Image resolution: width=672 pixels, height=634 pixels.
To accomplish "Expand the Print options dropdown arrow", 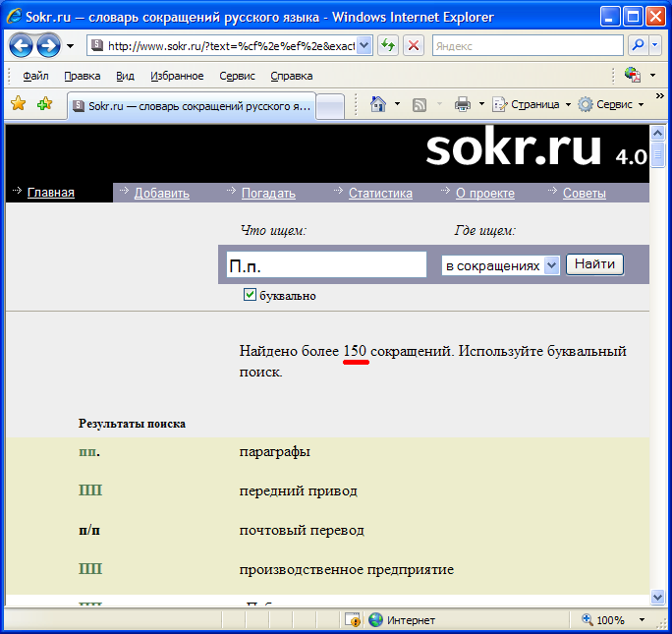I will pyautogui.click(x=481, y=104).
